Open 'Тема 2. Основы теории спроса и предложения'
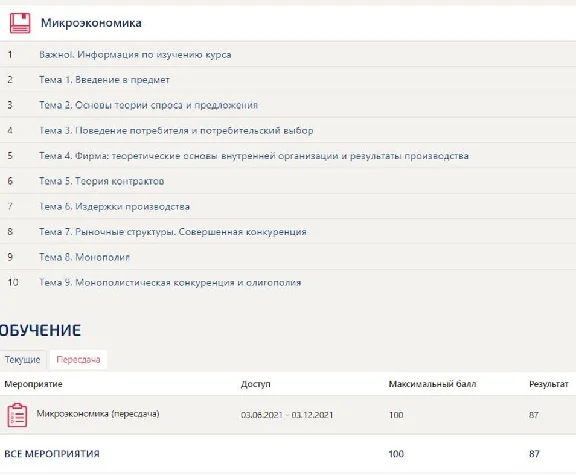This screenshot has height=475, width=576. coord(148,105)
